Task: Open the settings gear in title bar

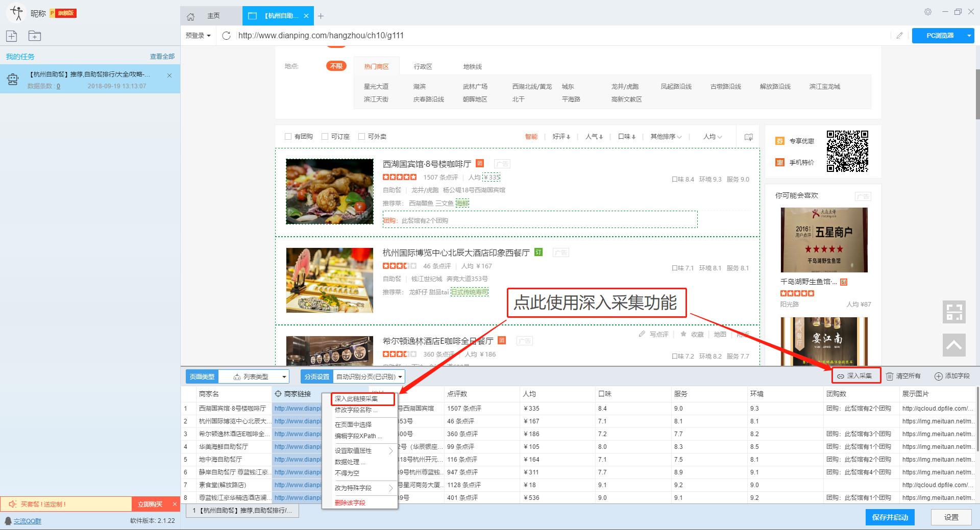Action: [x=928, y=12]
